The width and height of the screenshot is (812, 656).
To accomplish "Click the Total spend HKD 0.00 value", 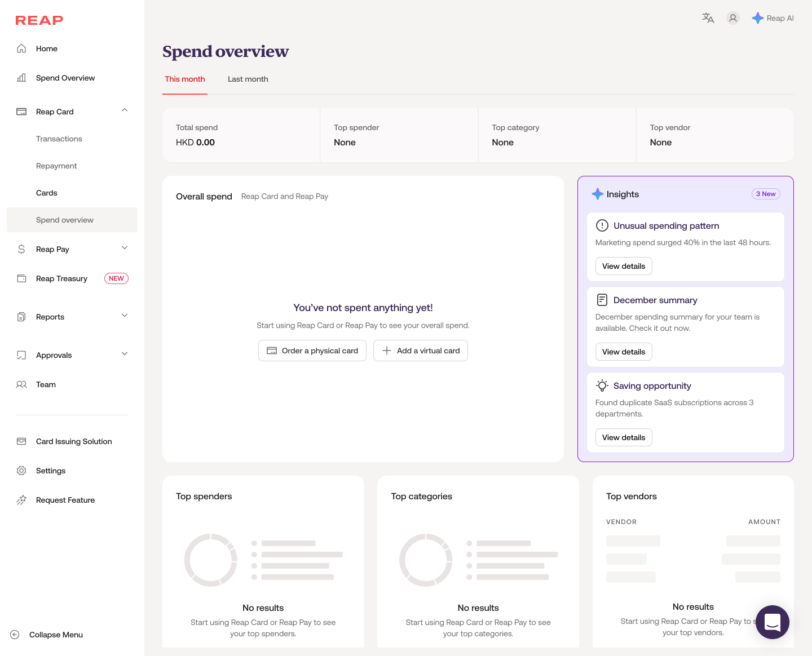I will pyautogui.click(x=195, y=143).
